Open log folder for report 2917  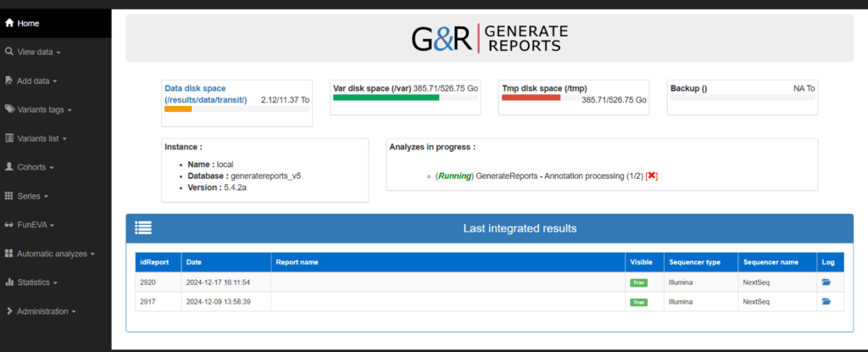[x=826, y=302]
